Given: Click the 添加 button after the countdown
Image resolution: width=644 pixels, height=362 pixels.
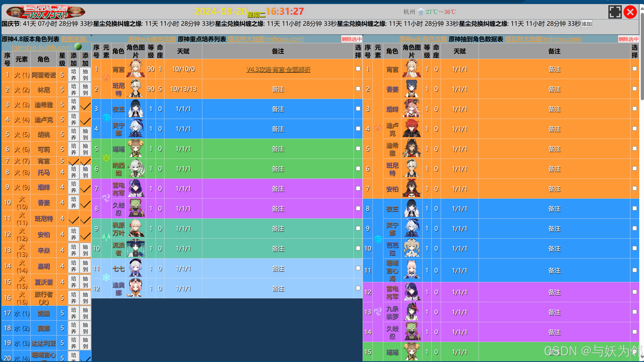Looking at the screenshot, I should click(x=586, y=24).
